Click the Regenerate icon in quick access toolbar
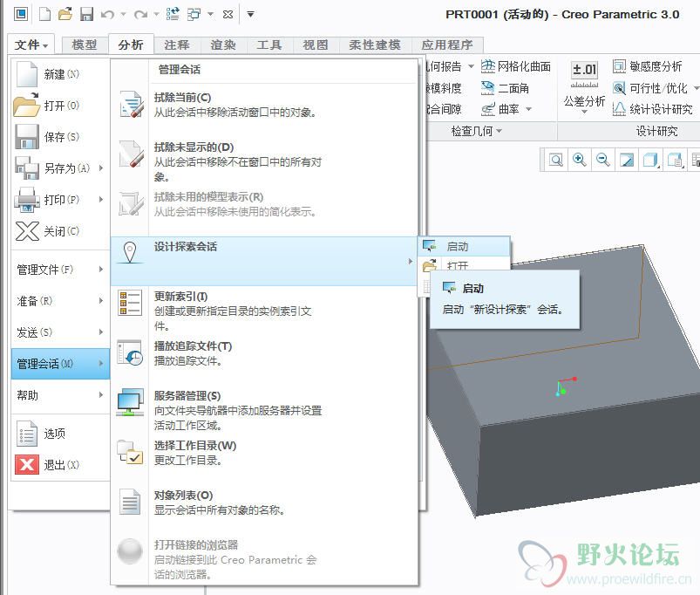The height and width of the screenshot is (595, 700). (x=173, y=14)
